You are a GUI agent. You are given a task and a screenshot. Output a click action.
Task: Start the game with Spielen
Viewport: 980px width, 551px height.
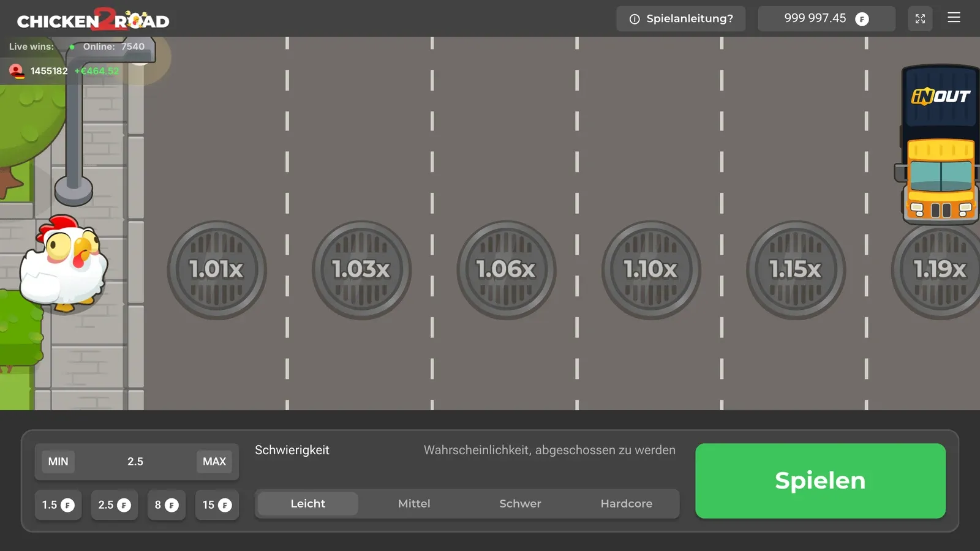(820, 481)
